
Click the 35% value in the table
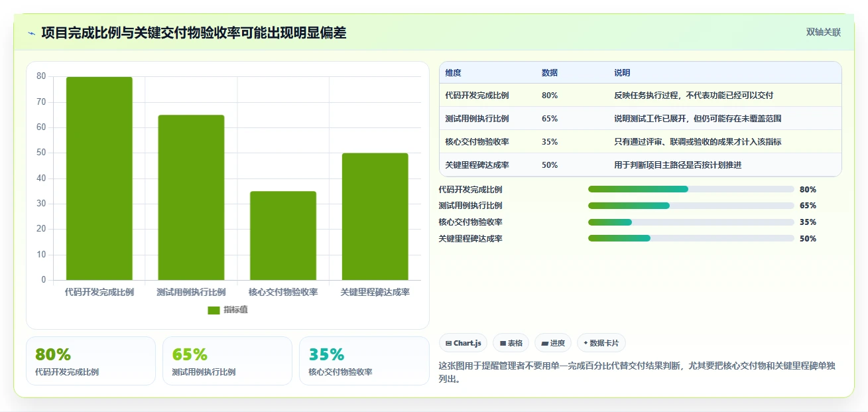[x=550, y=142]
